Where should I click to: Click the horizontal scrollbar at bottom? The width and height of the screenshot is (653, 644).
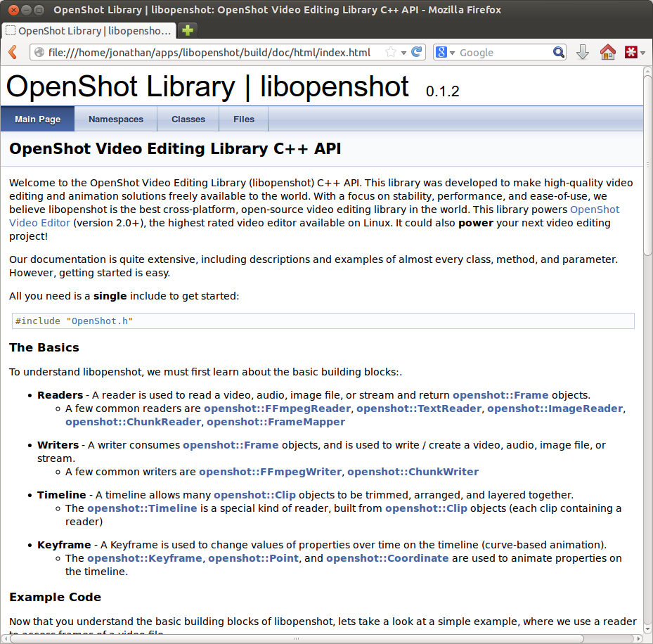coord(295,639)
